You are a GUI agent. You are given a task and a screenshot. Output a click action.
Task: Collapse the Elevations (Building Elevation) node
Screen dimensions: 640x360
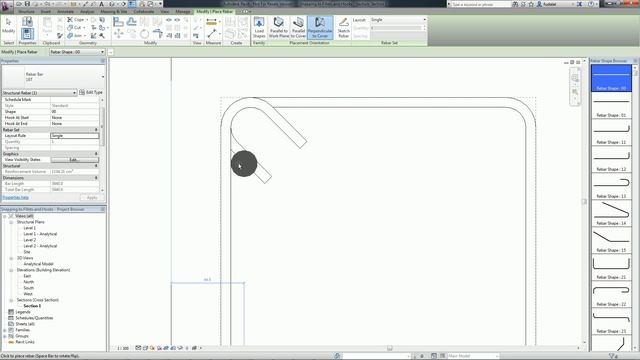11,270
